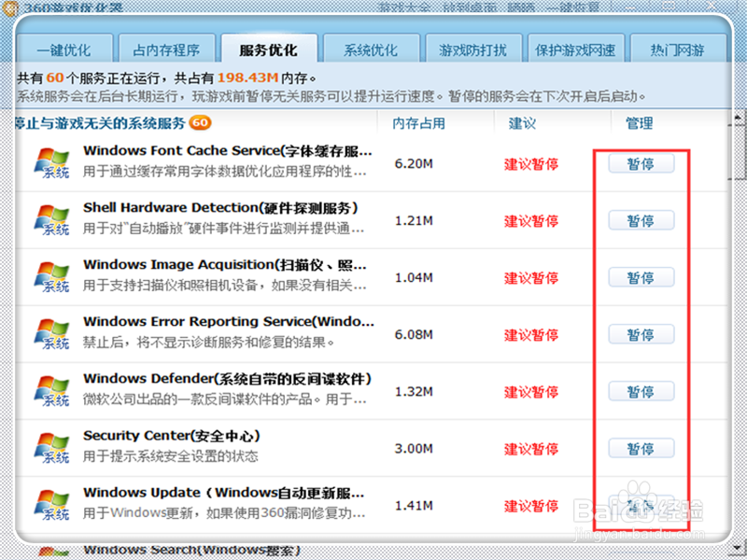The width and height of the screenshot is (747, 560).
Task: Click the Windows Error Reporting Service icon
Action: [x=51, y=334]
